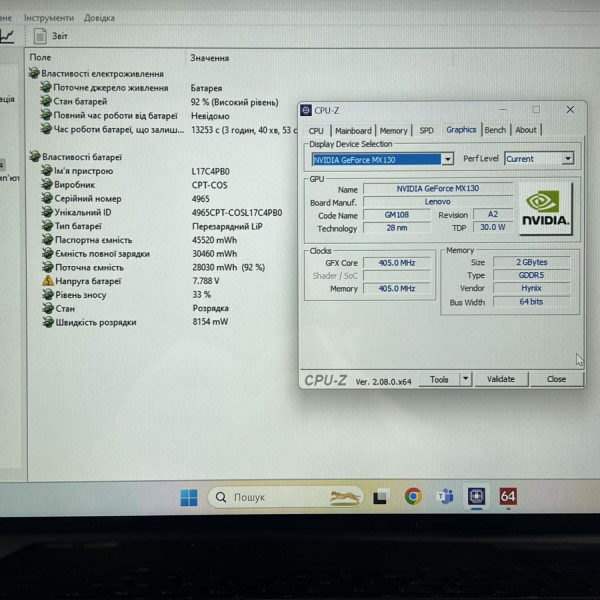Viewport: 600px width, 600px height.
Task: Select the value Перезарядний LiP
Action: point(227,227)
